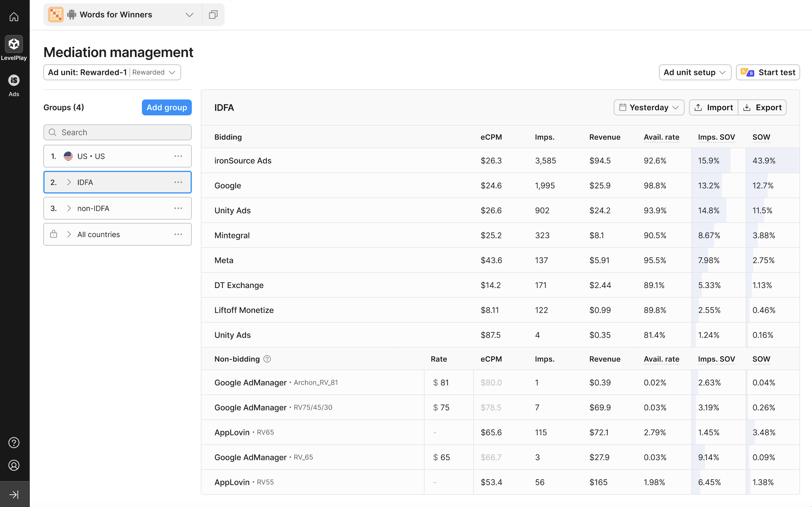Viewport: 812px width, 507px height.
Task: Open more options menu for non-IDFA group
Action: [178, 208]
